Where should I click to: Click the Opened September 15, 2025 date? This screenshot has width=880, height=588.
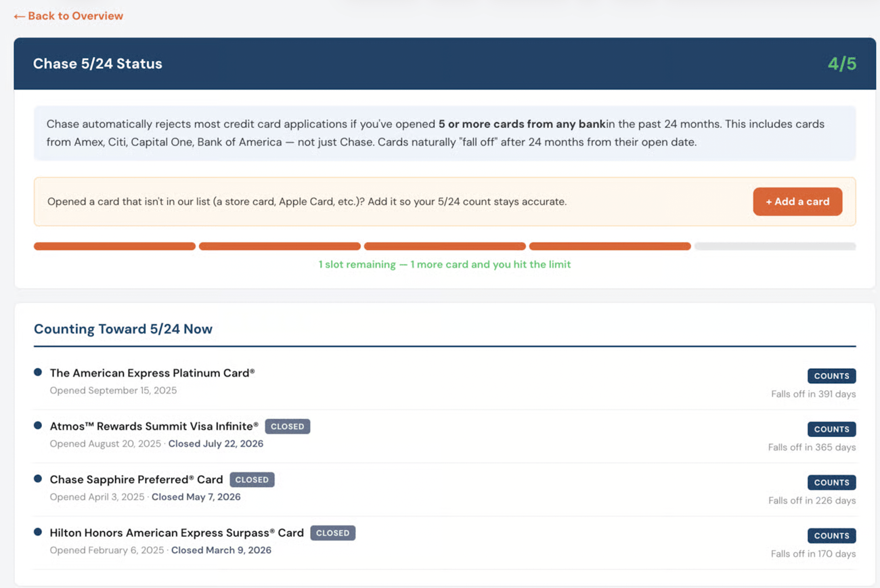pyautogui.click(x=113, y=390)
